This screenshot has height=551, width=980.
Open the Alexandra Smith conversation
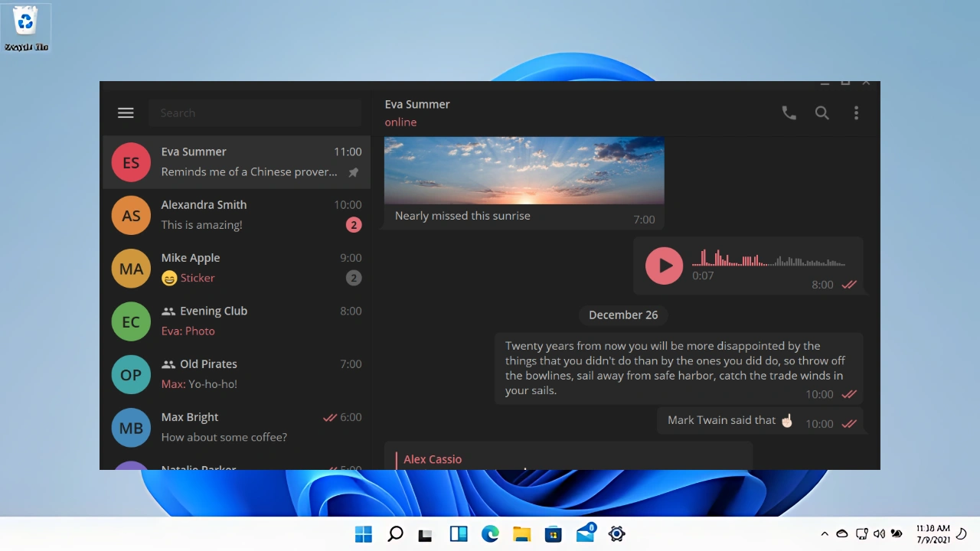point(237,215)
